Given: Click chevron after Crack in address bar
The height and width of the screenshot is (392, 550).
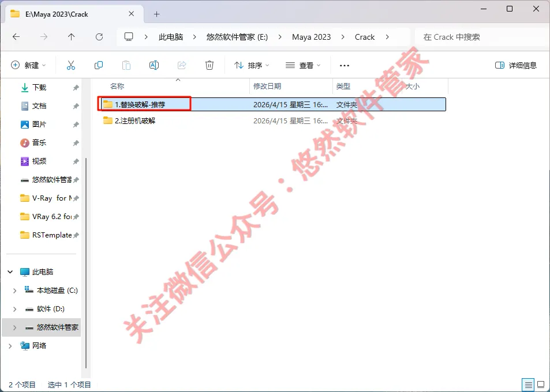Looking at the screenshot, I should (387, 37).
